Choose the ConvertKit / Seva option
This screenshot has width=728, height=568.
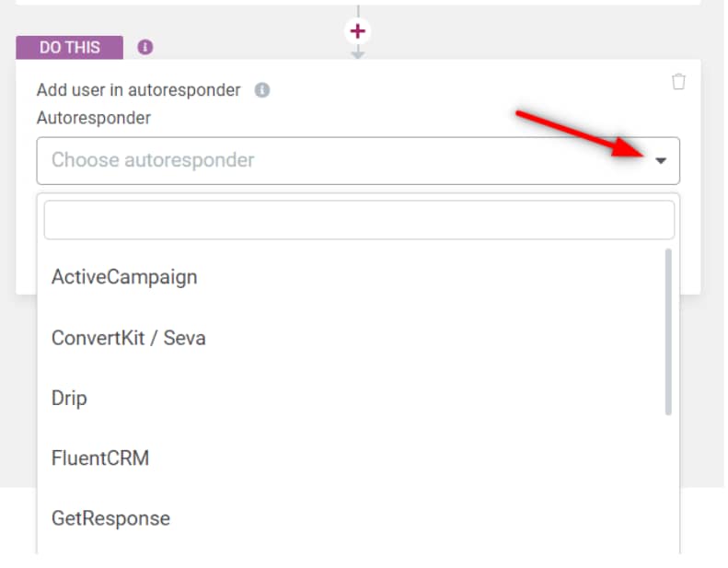tap(129, 338)
